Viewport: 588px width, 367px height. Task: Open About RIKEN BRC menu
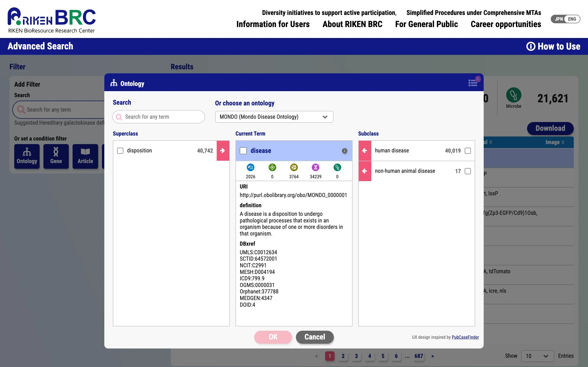pos(352,24)
